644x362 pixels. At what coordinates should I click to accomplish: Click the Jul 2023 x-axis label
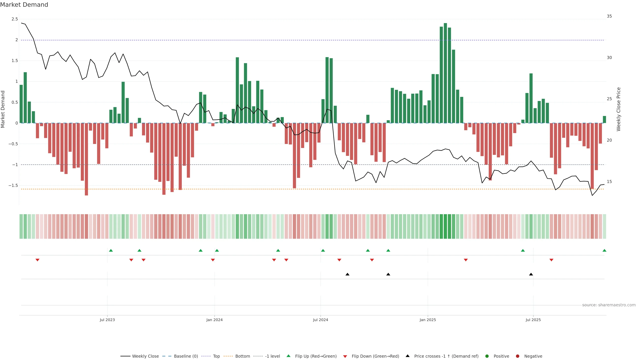pyautogui.click(x=107, y=320)
